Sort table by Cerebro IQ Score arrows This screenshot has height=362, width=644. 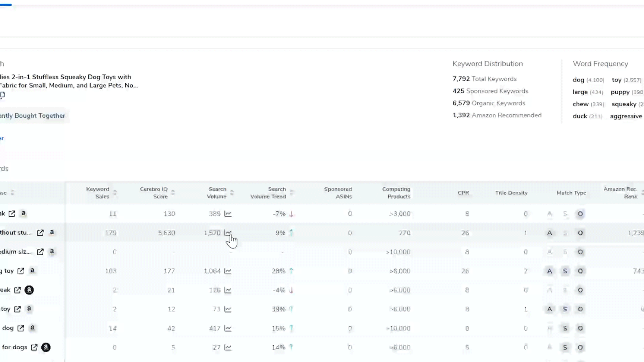tap(173, 193)
